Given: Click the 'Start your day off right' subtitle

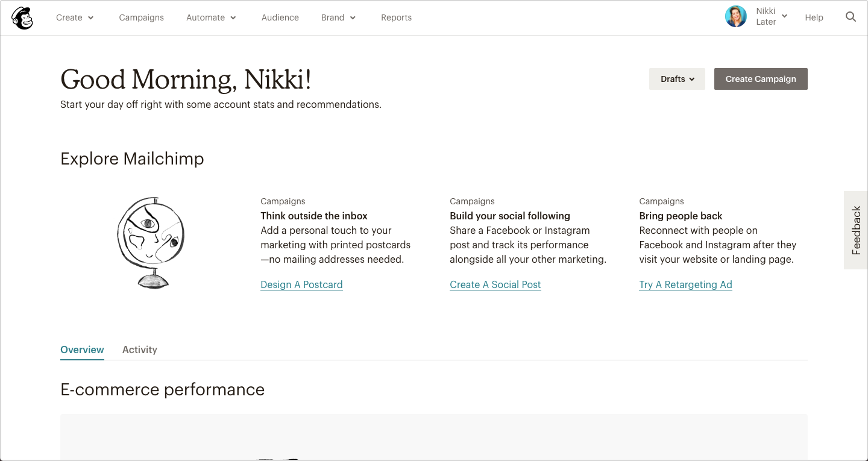Looking at the screenshot, I should coord(221,104).
